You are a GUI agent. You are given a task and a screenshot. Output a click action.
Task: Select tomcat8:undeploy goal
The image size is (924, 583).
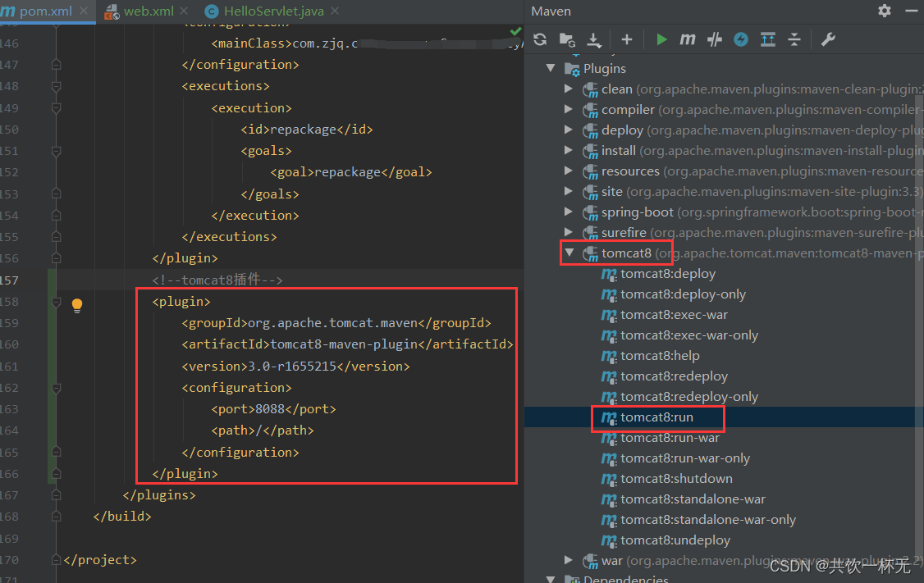click(675, 540)
